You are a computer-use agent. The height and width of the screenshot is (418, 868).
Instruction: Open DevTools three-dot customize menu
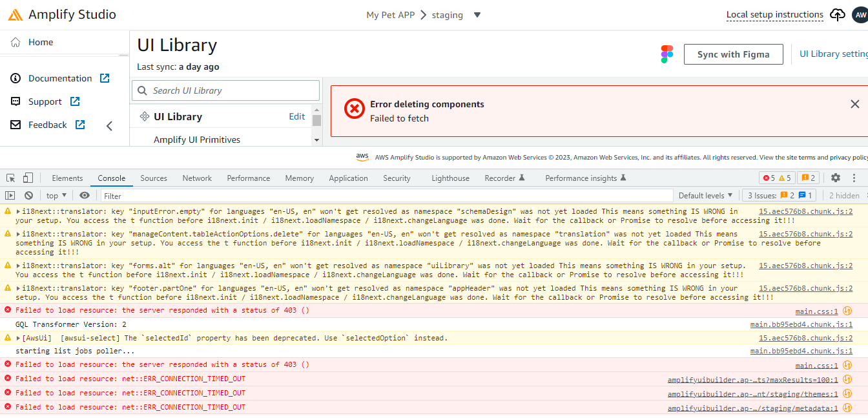point(855,178)
